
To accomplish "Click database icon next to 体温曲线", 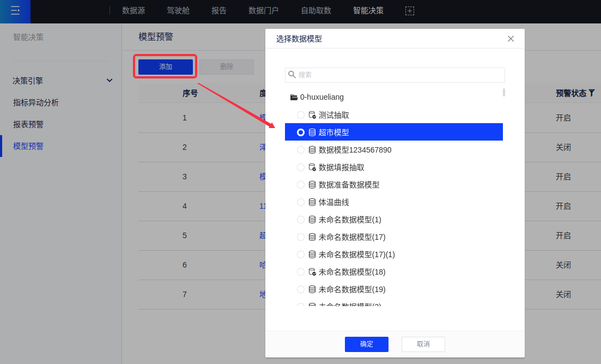I will pos(312,202).
